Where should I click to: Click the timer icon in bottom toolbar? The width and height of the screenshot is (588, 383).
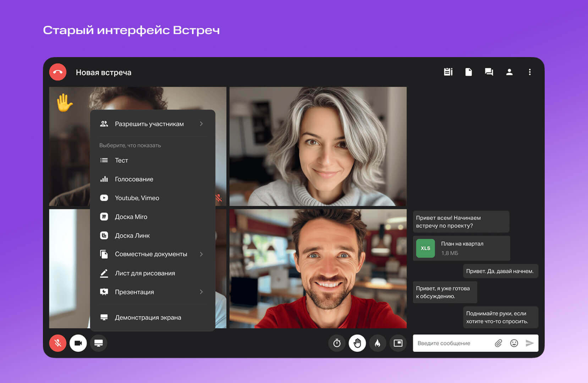pyautogui.click(x=337, y=343)
